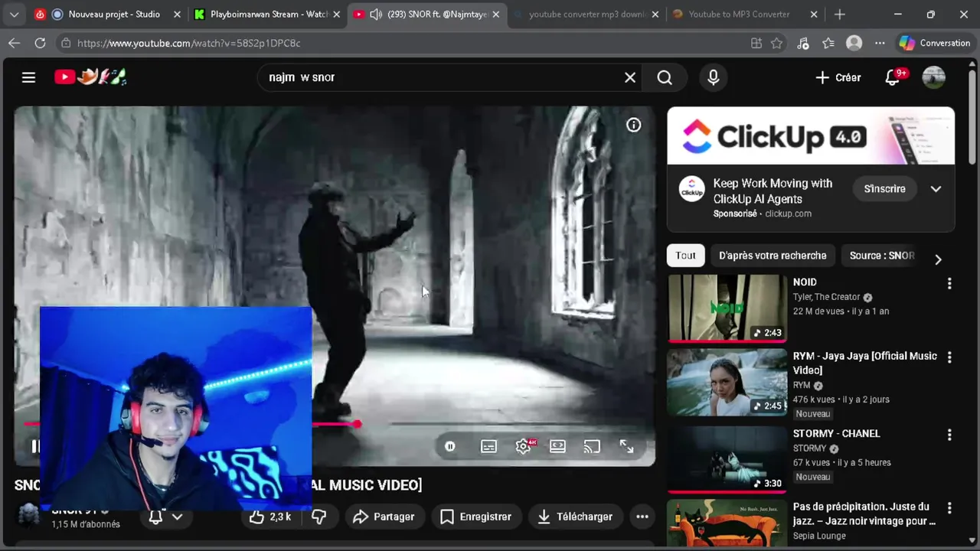980x551 pixels.
Task: Select the Source : SNOR chip
Action: coord(882,256)
